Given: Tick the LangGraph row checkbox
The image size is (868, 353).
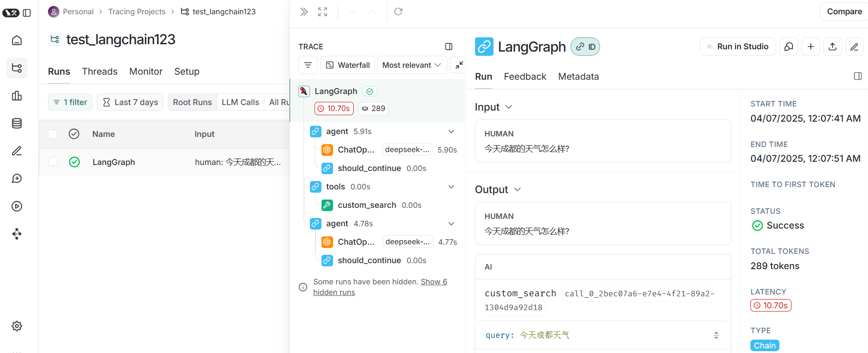Looking at the screenshot, I should 53,162.
